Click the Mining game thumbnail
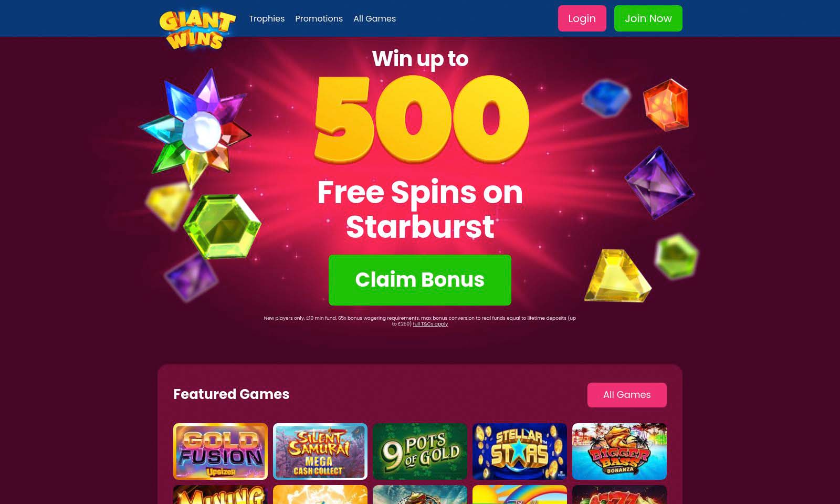 220,495
